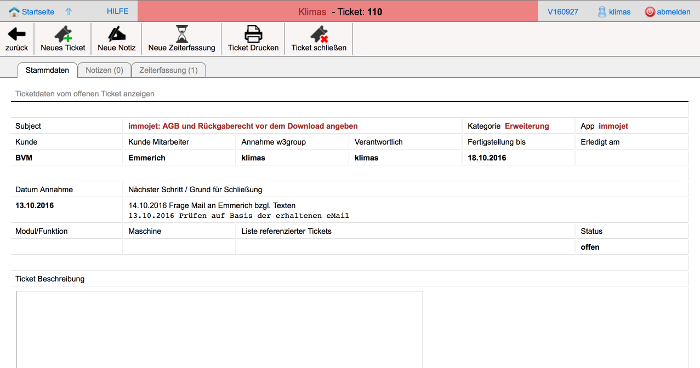Click the header title Klimas - Ticket: 110
This screenshot has height=368, width=700.
pyautogui.click(x=340, y=12)
